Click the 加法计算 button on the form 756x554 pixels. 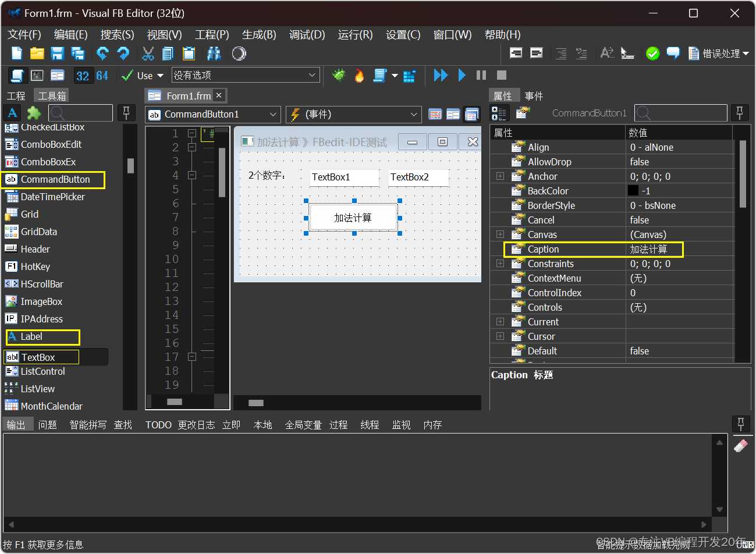[353, 217]
